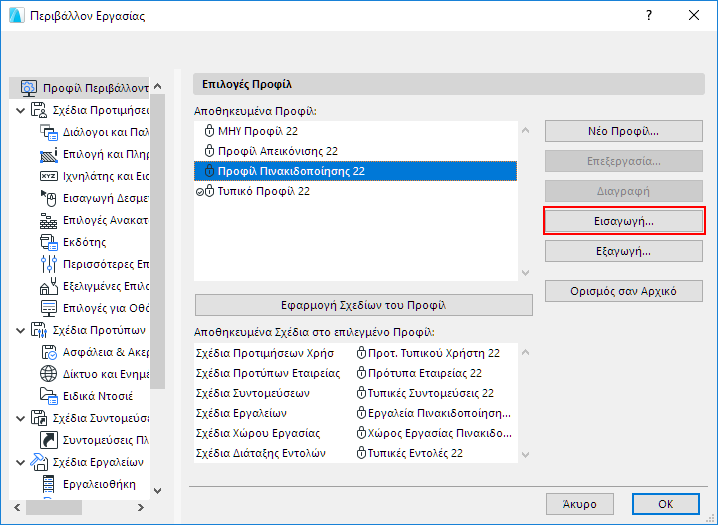This screenshot has height=525, width=718.
Task: Open the Δίκτυο και Ενημέρωση globe icon
Action: coord(49,374)
